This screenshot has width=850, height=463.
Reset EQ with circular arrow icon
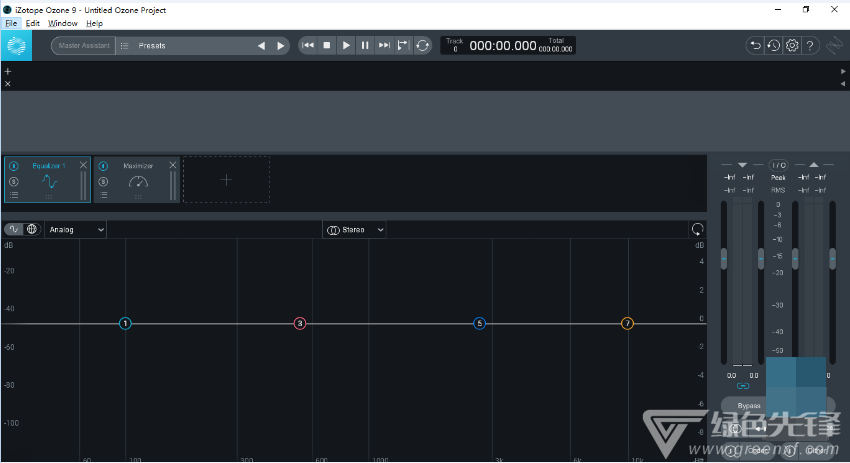[697, 229]
